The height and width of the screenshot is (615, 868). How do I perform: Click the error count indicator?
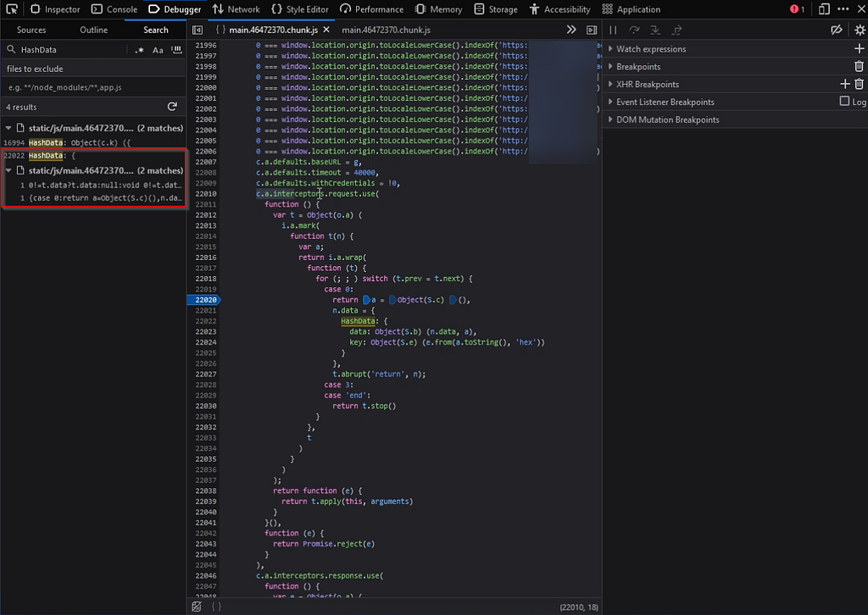coord(797,9)
